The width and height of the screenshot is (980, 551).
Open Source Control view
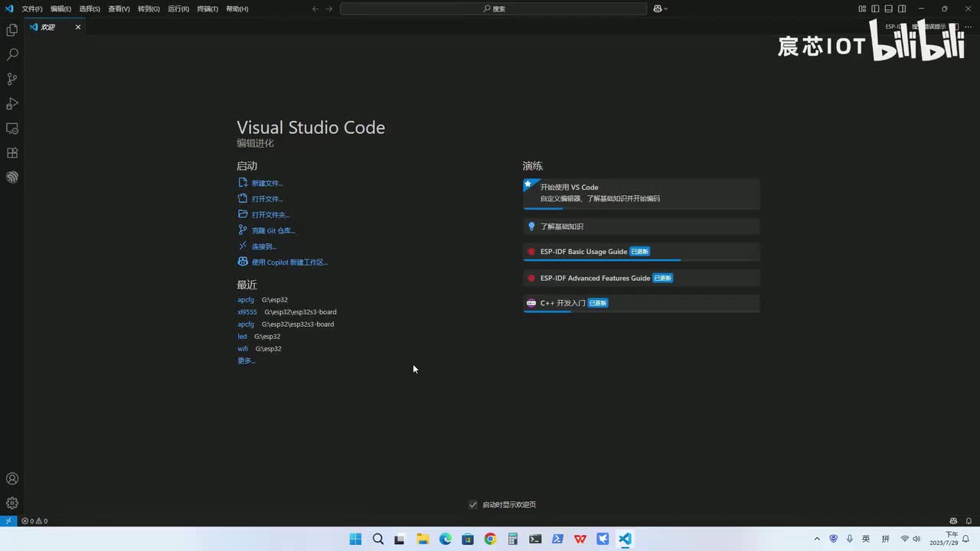pyautogui.click(x=12, y=80)
